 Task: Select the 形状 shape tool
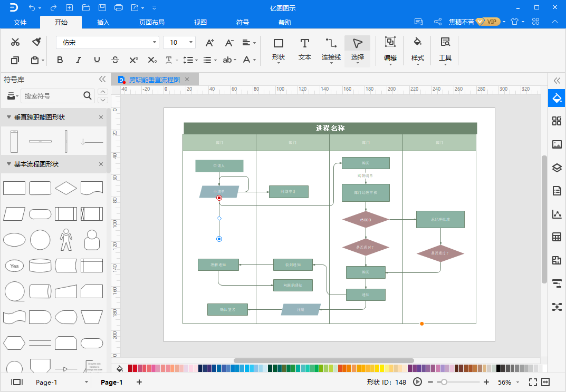(279, 51)
